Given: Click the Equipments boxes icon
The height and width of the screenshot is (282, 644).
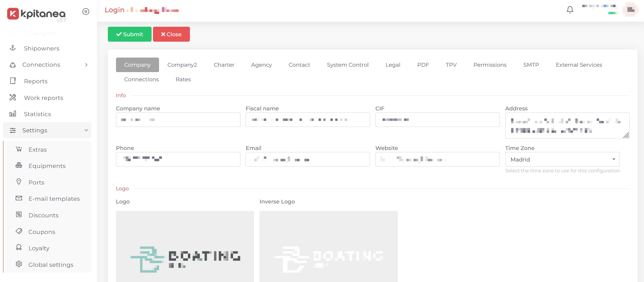Looking at the screenshot, I should tap(19, 165).
